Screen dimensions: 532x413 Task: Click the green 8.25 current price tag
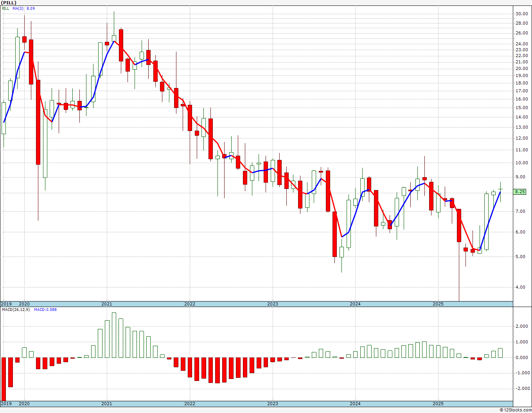(520, 192)
